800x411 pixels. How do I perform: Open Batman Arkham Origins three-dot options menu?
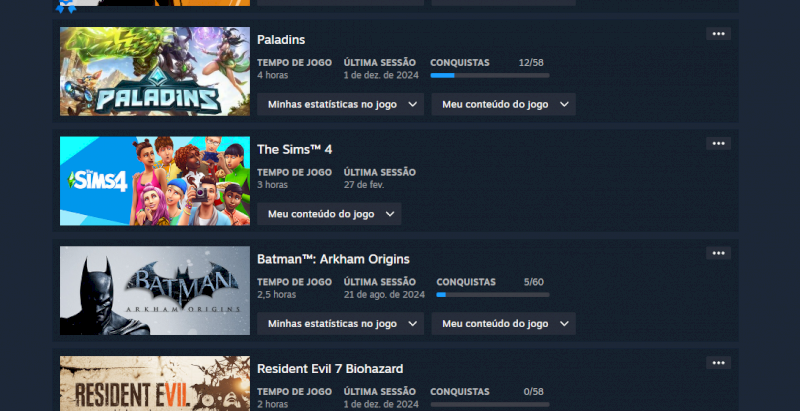click(718, 253)
